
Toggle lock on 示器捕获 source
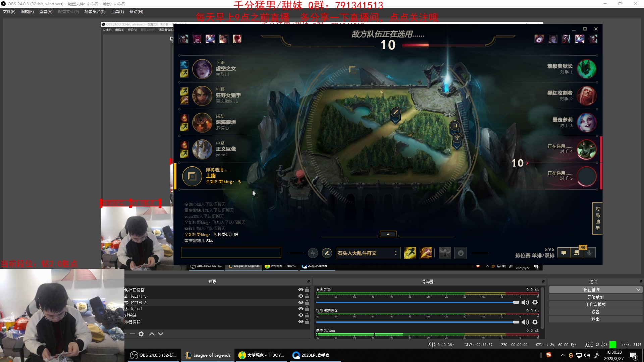(307, 322)
